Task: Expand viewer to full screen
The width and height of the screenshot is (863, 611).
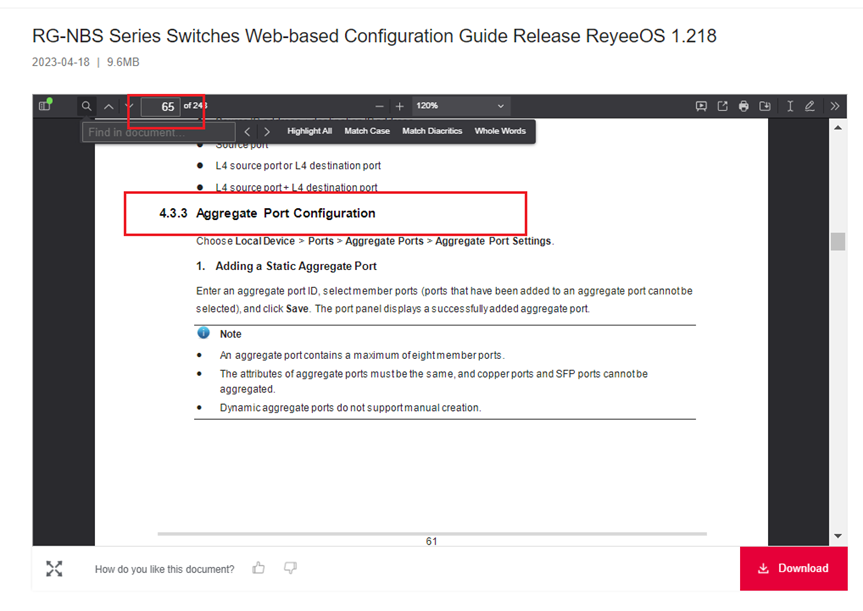Action: pyautogui.click(x=54, y=569)
